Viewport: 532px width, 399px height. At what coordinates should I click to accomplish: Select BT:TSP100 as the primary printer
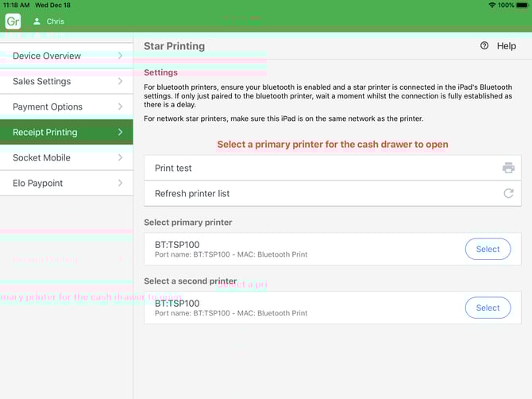(488, 249)
